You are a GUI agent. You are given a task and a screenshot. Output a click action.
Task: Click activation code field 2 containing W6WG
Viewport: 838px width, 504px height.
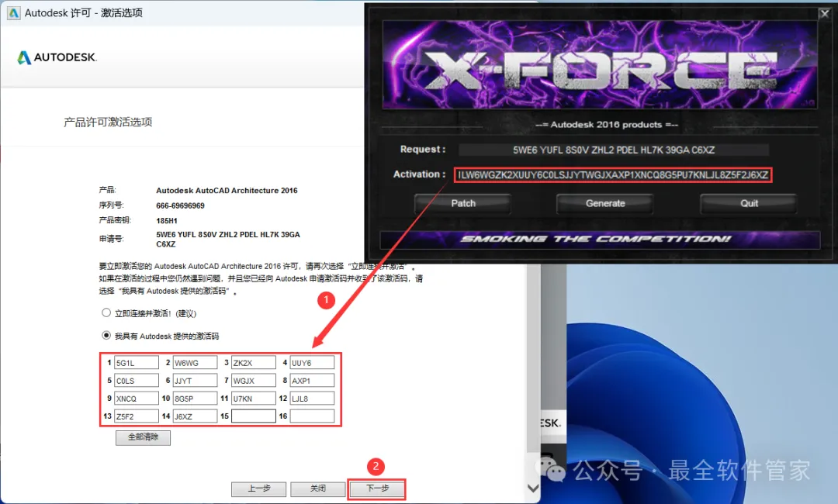click(x=195, y=363)
